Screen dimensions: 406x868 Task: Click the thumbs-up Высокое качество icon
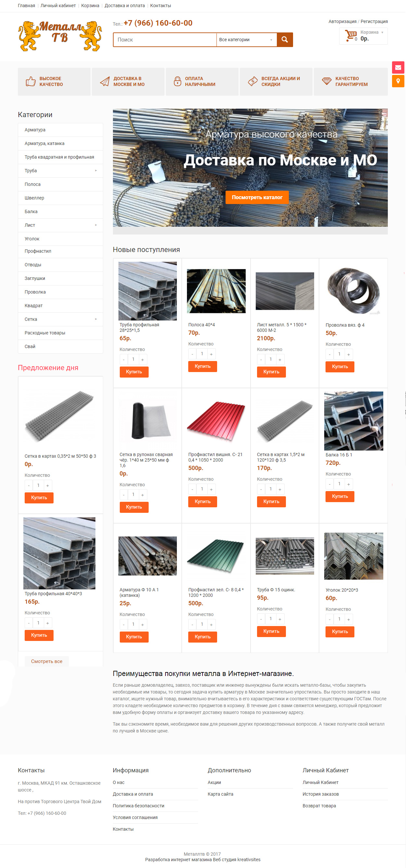pyautogui.click(x=31, y=81)
